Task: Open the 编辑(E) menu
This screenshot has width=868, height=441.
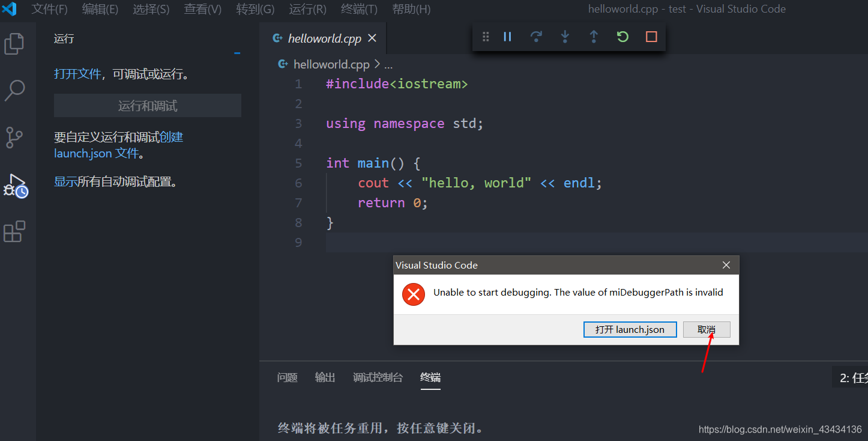Action: coord(100,9)
